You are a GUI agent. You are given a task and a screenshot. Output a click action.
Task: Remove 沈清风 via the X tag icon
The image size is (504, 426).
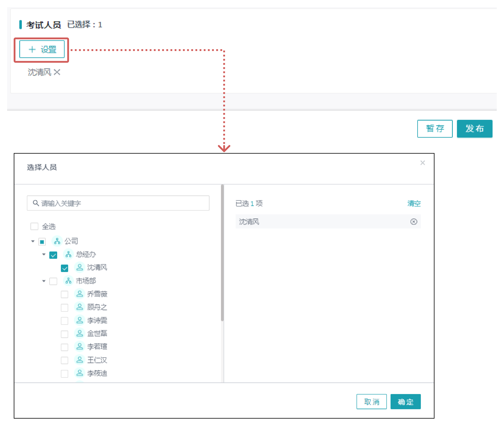pos(57,72)
